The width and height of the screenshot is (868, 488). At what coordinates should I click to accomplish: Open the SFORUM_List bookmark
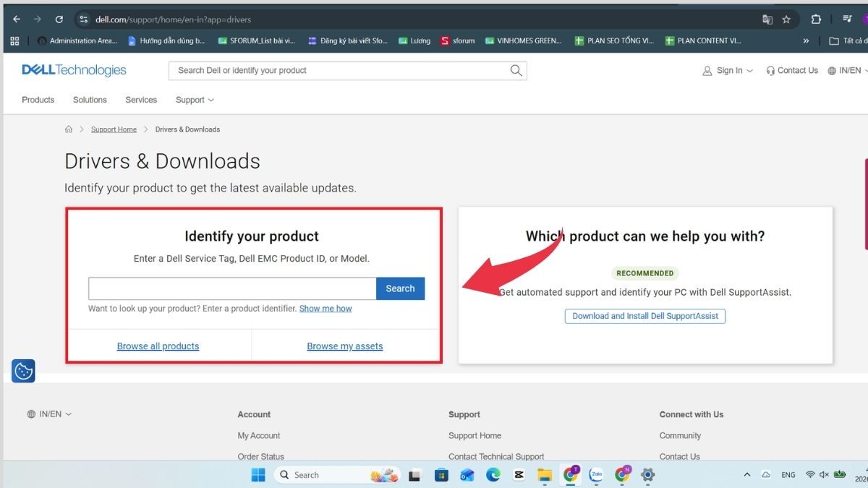pyautogui.click(x=257, y=41)
